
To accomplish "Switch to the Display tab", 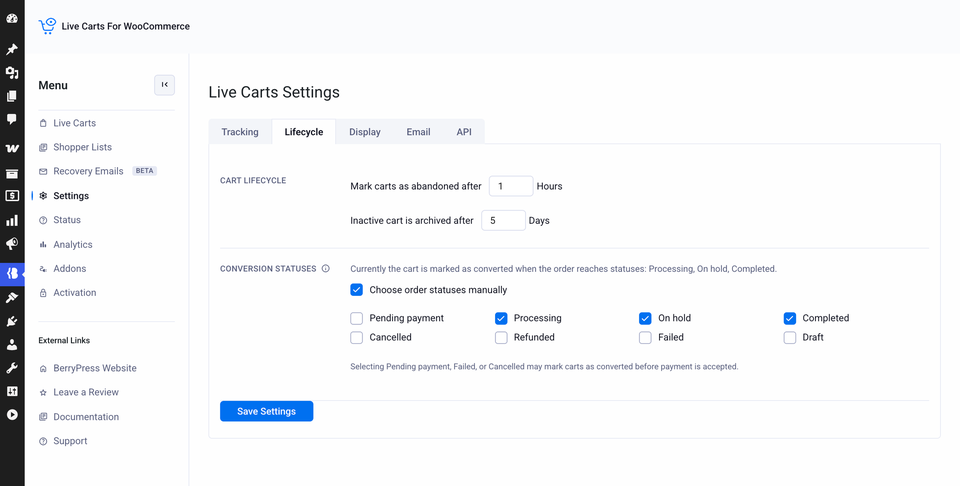I will 365,132.
